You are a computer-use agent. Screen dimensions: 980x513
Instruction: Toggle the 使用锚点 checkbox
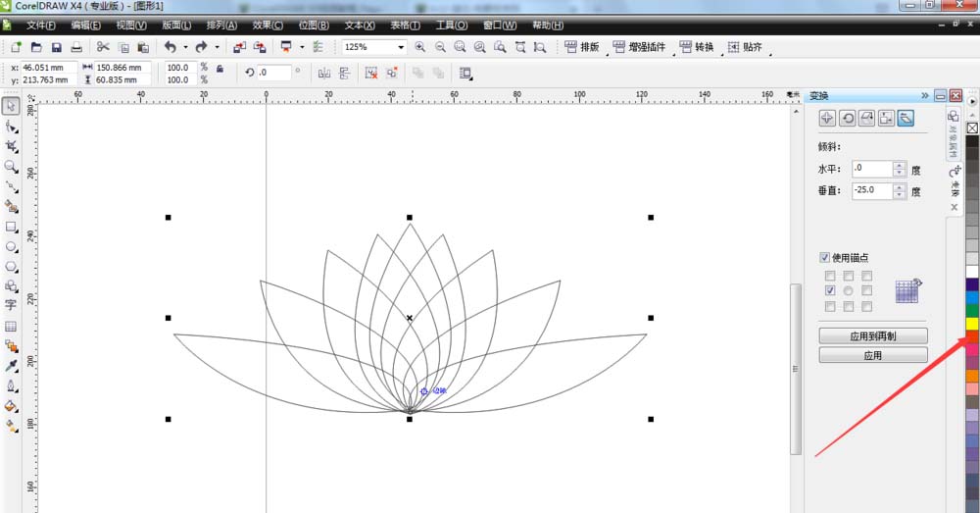coord(824,257)
